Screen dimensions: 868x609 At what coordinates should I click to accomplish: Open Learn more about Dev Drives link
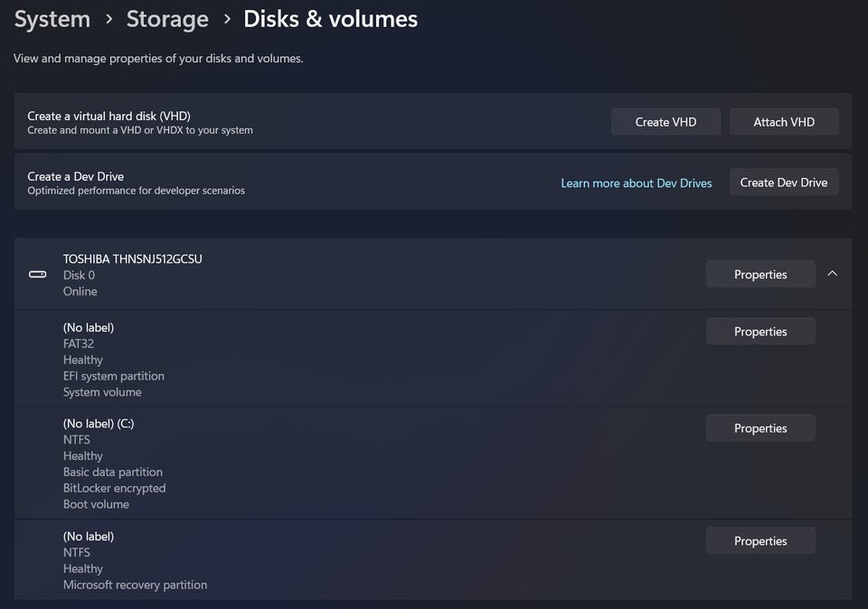636,183
